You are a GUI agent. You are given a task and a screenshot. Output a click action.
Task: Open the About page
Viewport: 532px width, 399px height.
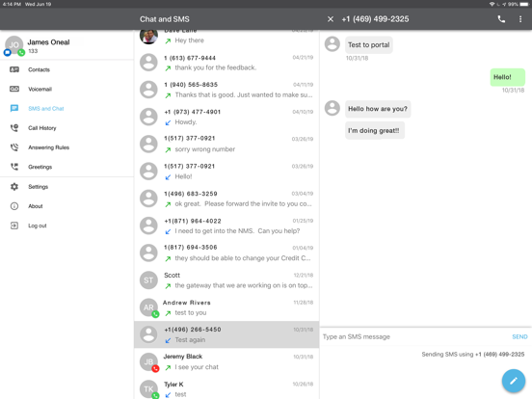(66, 206)
